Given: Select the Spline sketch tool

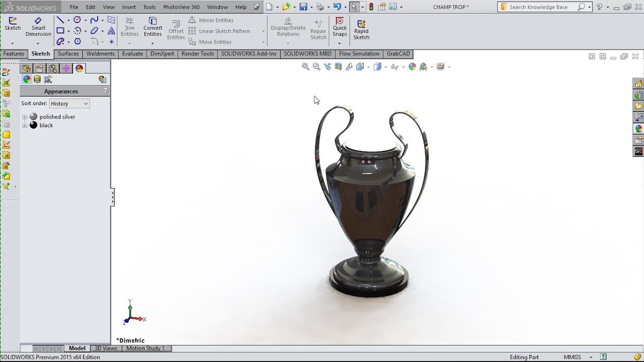Looking at the screenshot, I should click(94, 20).
